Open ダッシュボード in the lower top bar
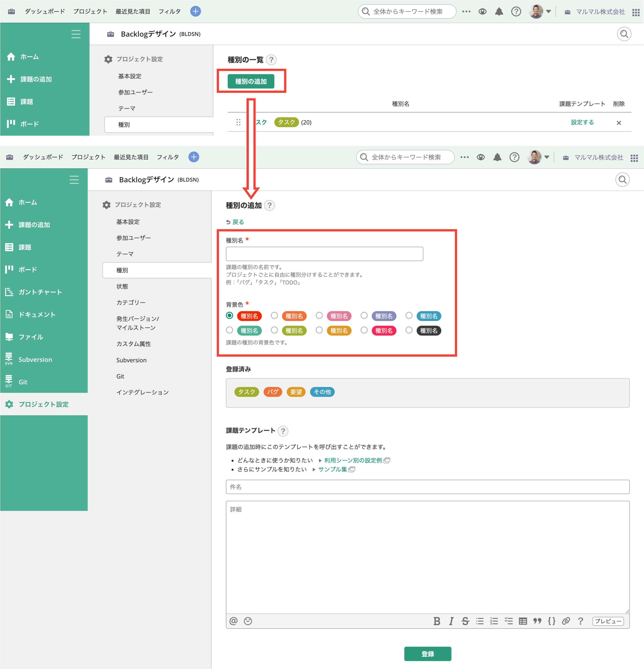The height and width of the screenshot is (669, 644). [43, 157]
